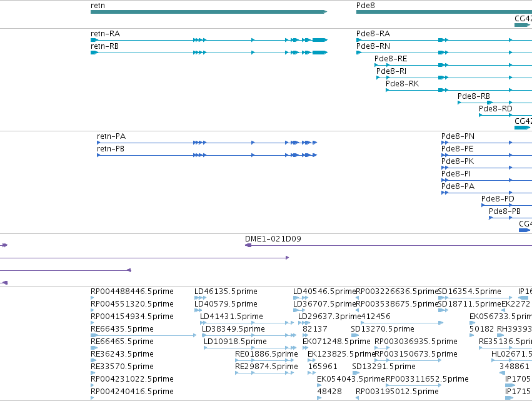The width and height of the screenshot is (532, 401).
Task: Select Pde8-RD transcript
Action: click(505, 115)
